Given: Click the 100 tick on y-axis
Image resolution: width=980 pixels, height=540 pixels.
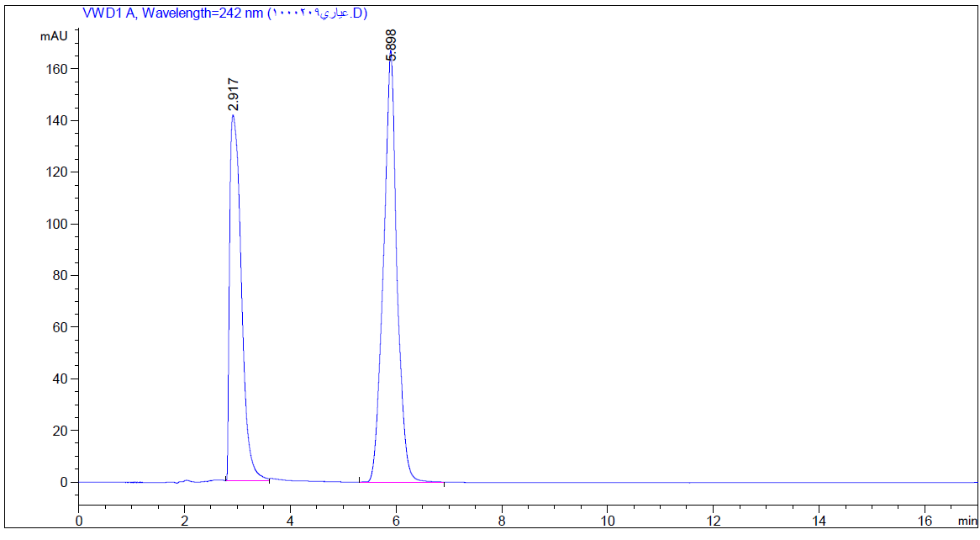Looking at the screenshot, I should click(55, 224).
